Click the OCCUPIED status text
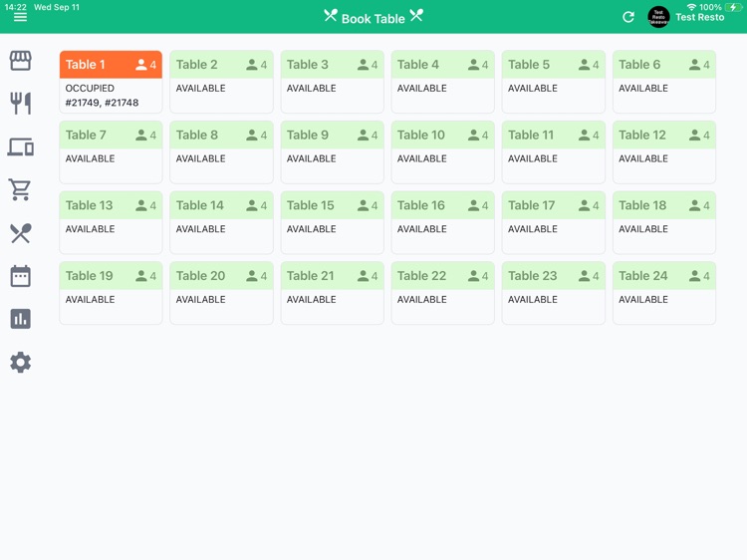The height and width of the screenshot is (560, 747). click(x=90, y=88)
